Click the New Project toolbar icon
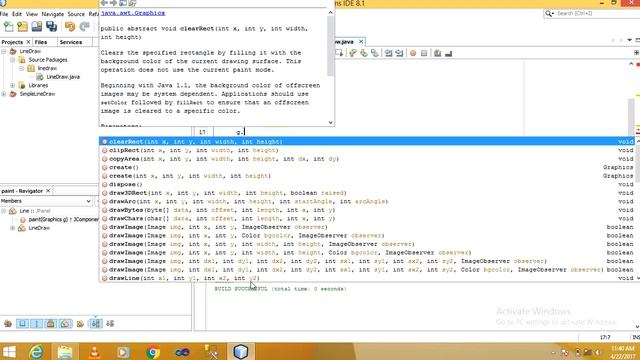 (22, 27)
